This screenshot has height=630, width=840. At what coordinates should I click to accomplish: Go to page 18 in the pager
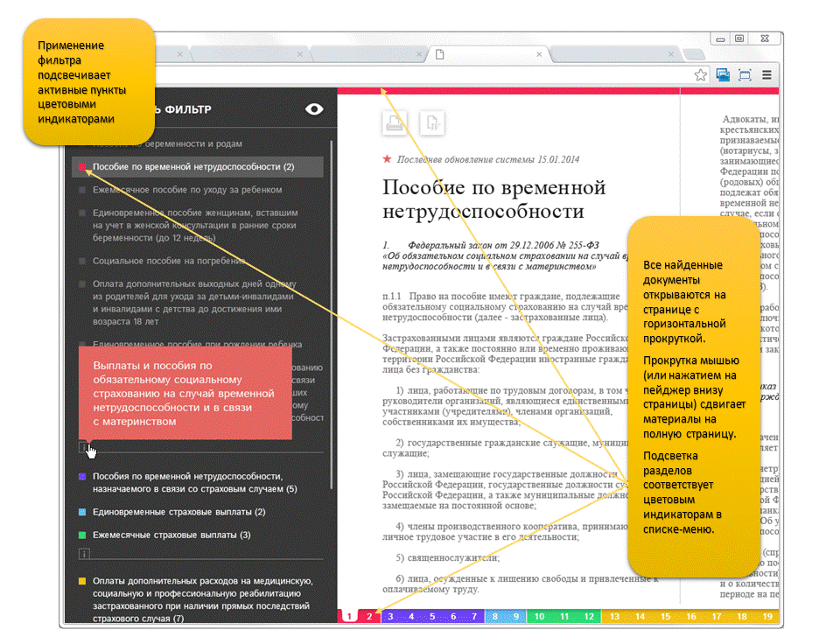[742, 616]
